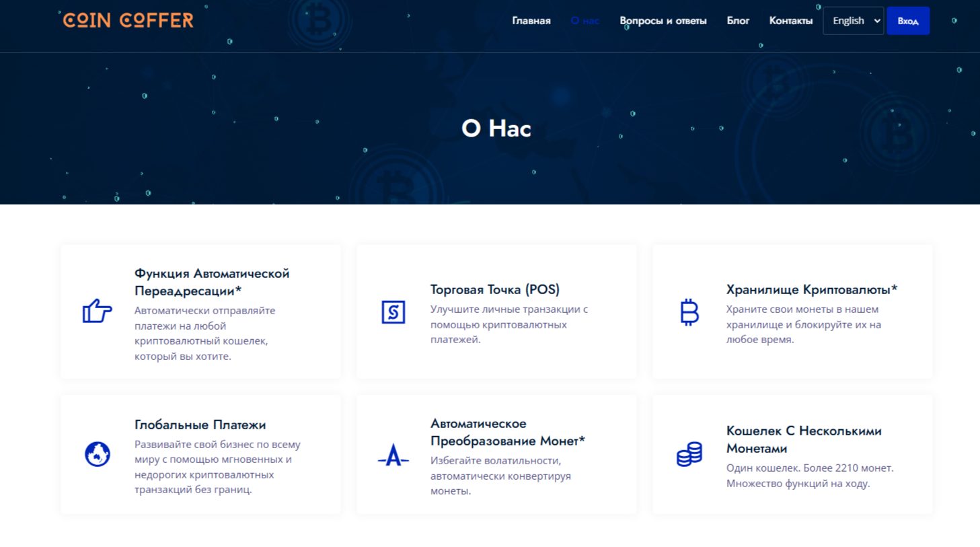Click the globe global payments icon

[98, 454]
